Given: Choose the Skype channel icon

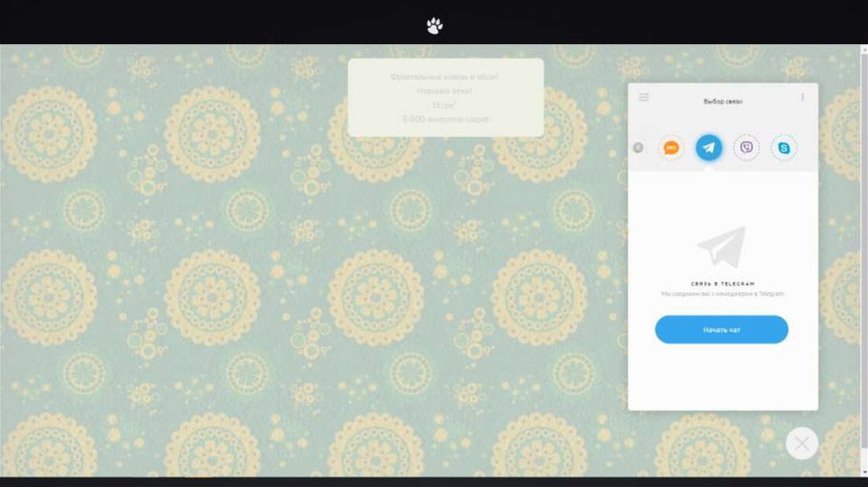Looking at the screenshot, I should pyautogui.click(x=783, y=148).
